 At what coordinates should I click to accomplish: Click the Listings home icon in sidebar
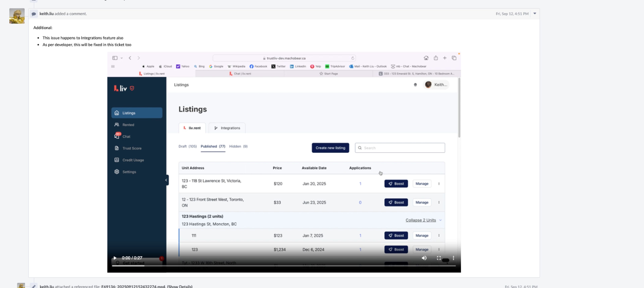(117, 113)
